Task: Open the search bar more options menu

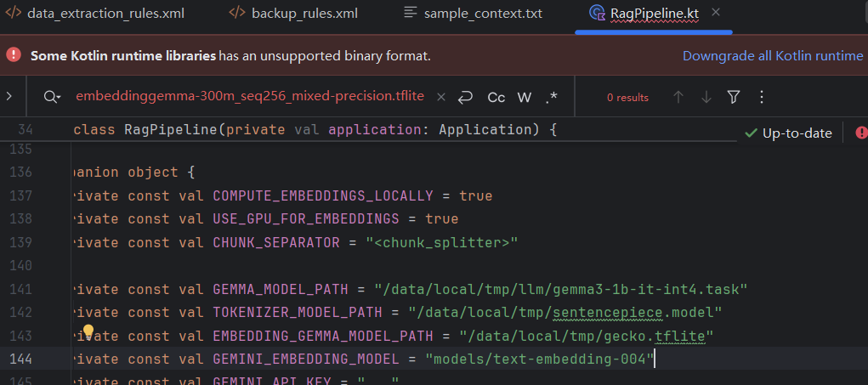Action: click(x=761, y=98)
